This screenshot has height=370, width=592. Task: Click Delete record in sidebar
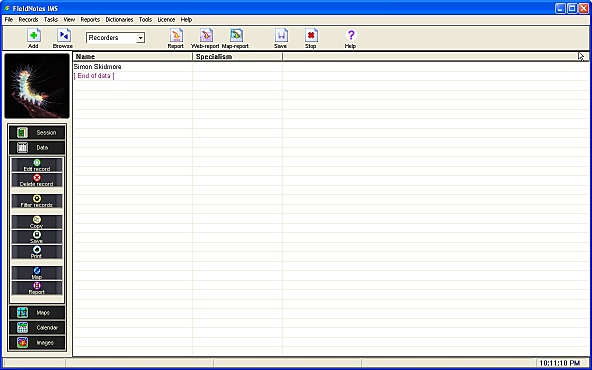[x=37, y=180]
